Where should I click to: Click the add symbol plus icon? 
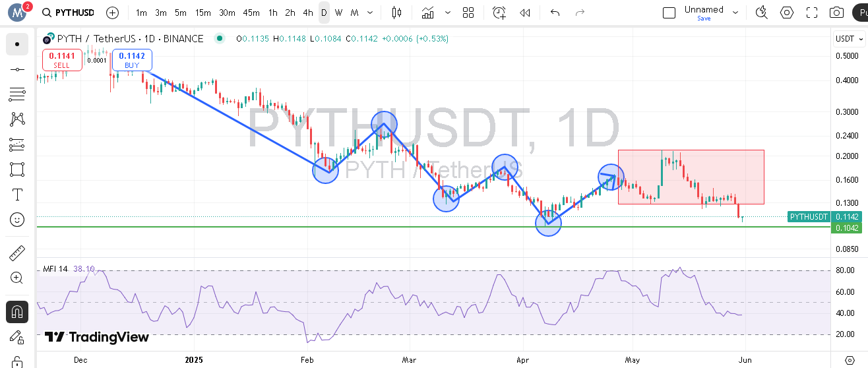113,13
